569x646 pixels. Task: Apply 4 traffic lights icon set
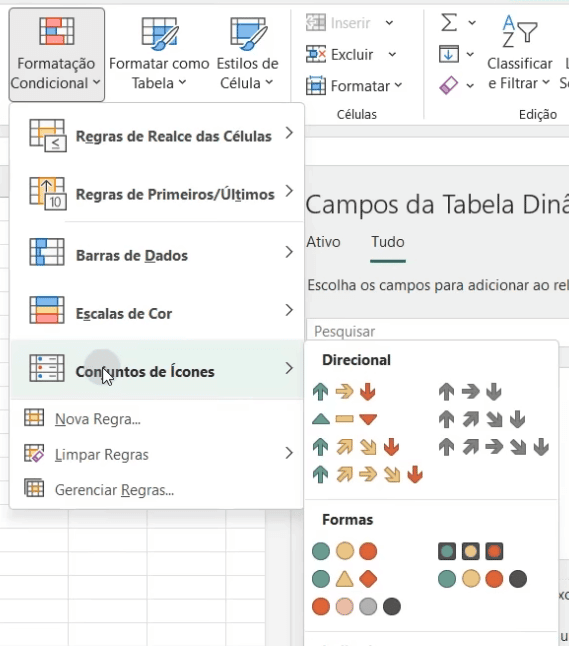482,579
